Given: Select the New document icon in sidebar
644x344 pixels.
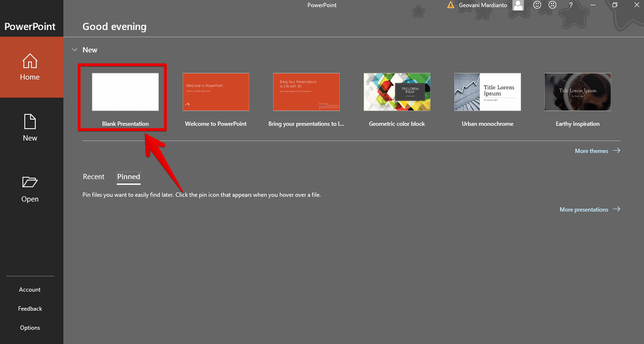Looking at the screenshot, I should click(30, 122).
